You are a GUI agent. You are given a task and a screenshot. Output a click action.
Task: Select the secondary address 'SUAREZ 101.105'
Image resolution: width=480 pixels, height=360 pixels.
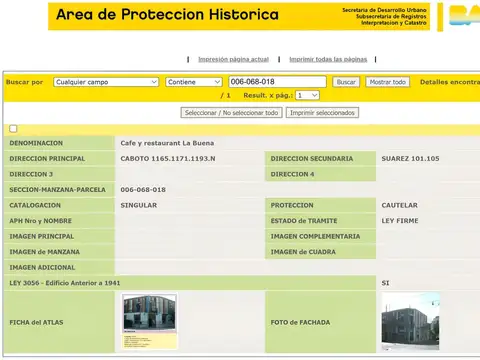(410, 159)
